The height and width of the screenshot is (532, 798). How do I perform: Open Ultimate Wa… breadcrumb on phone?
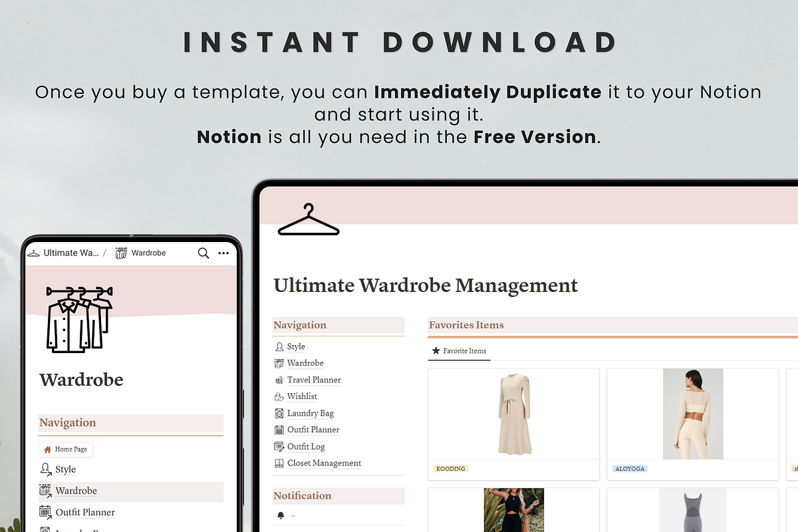(63, 253)
